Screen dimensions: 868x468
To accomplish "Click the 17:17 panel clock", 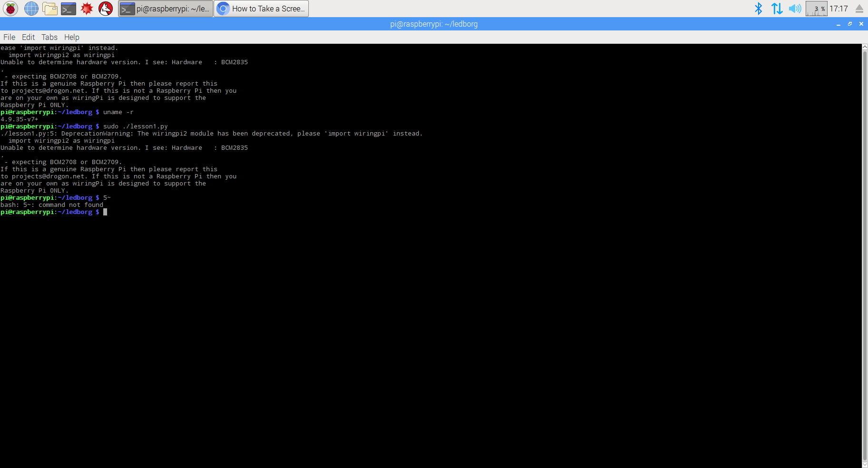I will click(838, 9).
